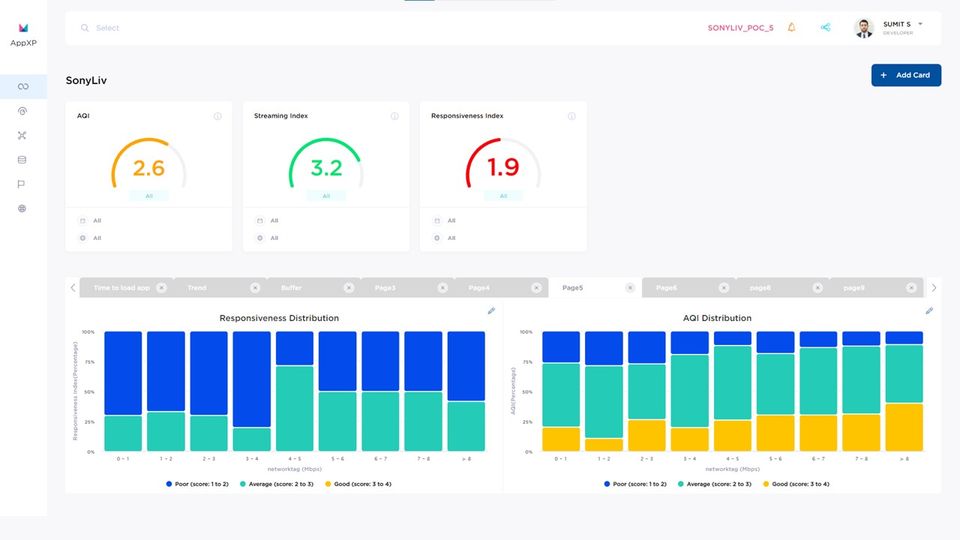Open the notifications bell

(792, 28)
